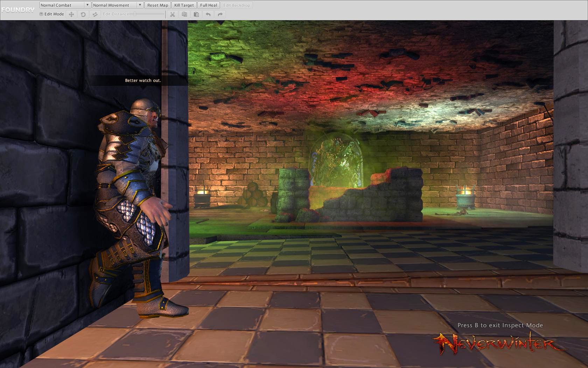This screenshot has height=368, width=588.
Task: Select the move (four-arrow) tool
Action: point(71,14)
